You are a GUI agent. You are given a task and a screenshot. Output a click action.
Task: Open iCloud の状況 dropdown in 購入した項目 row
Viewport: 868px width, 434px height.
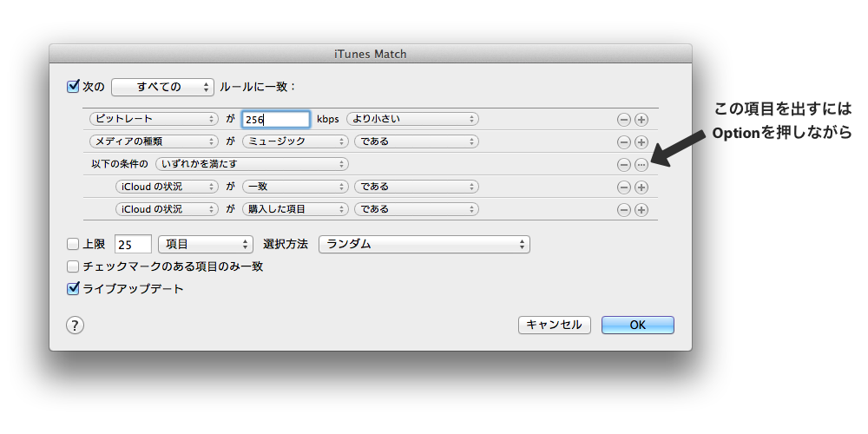point(167,209)
